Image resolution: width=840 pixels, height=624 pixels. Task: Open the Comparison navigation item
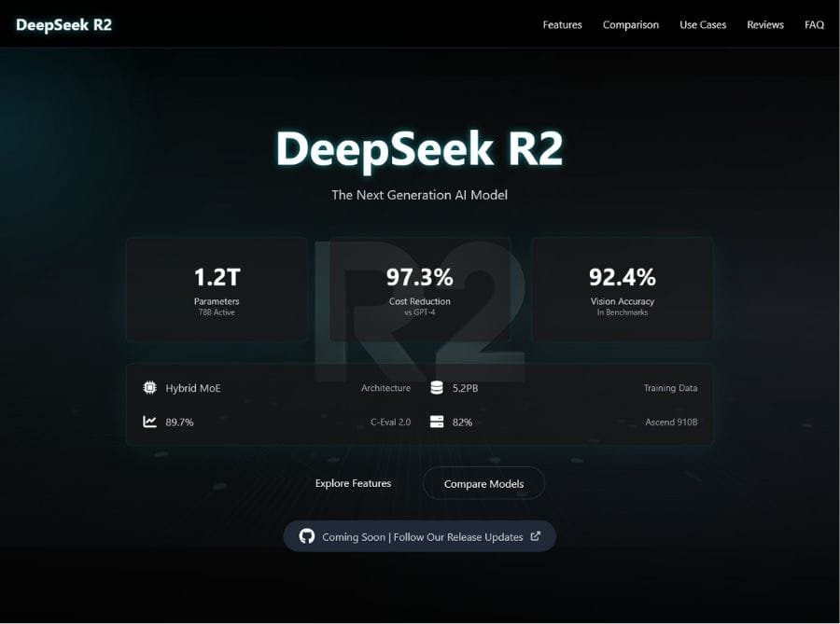click(x=630, y=25)
